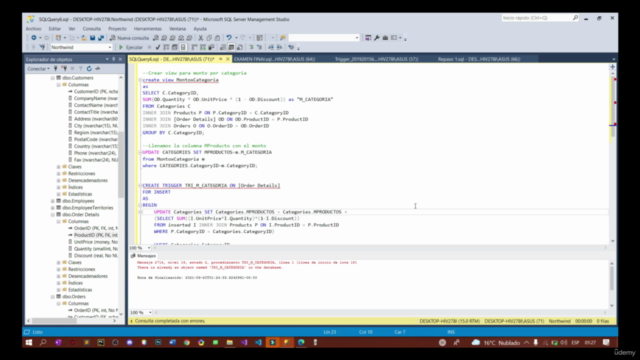The height and width of the screenshot is (360, 640).
Task: Click the Copy icon in toolbar
Action: [209, 38]
